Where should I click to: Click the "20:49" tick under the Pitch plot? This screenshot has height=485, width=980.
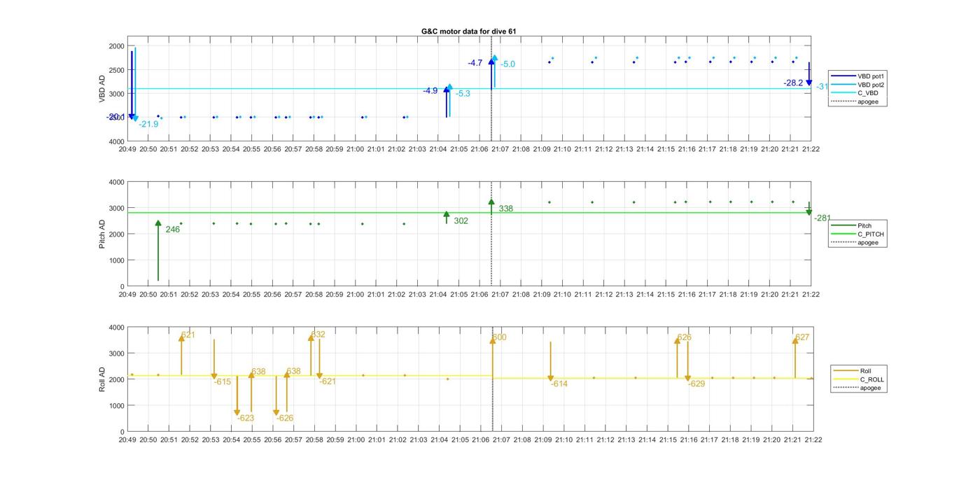click(127, 295)
